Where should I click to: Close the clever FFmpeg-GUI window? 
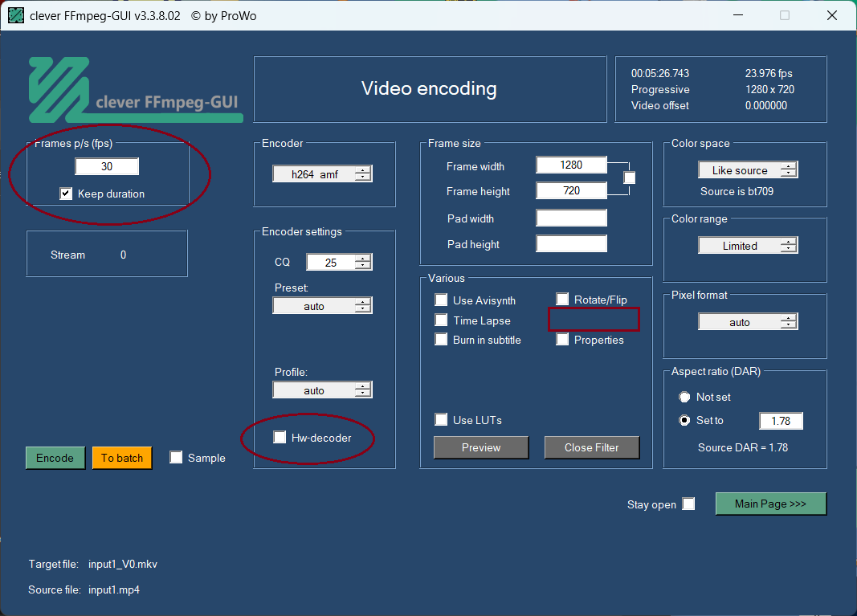click(x=832, y=15)
